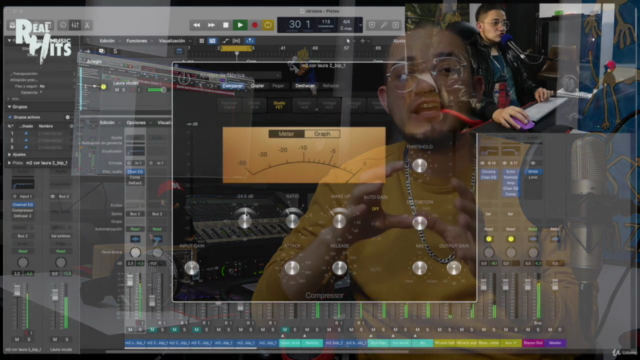Mute the m2 cor laura 2_bip_1 inspector channel strip
Image resolution: width=640 pixels, height=360 pixels.
17,339
